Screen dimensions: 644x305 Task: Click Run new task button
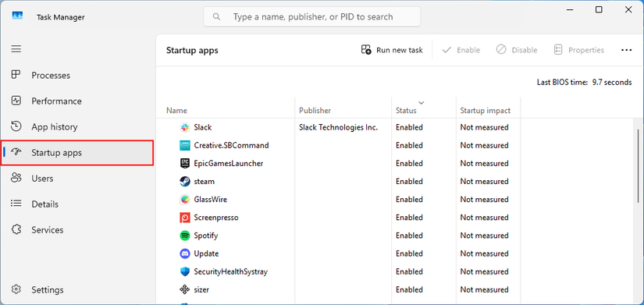(x=392, y=50)
